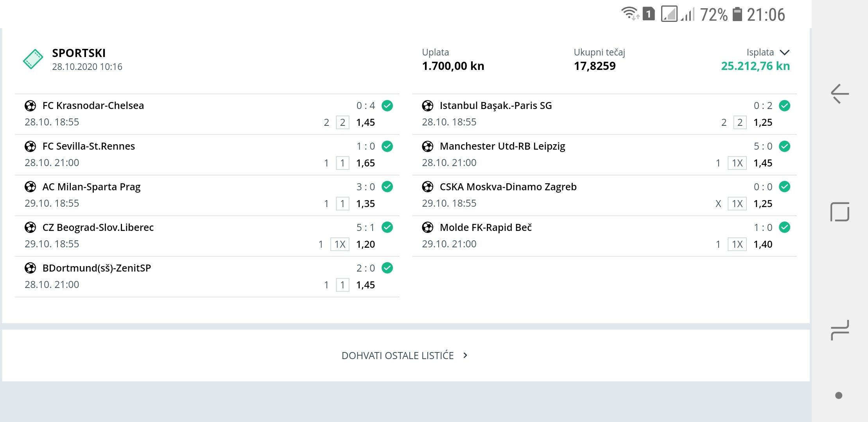Viewport: 868px width, 422px height.
Task: Tap the WiFi status icon in status bar
Action: (x=630, y=14)
